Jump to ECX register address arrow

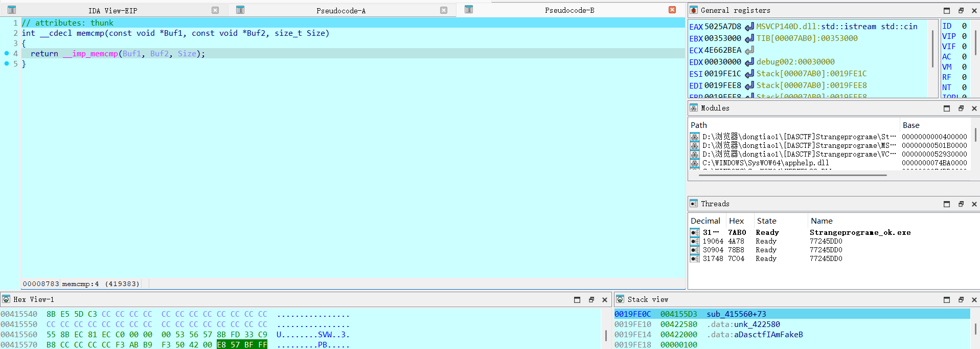point(749,50)
